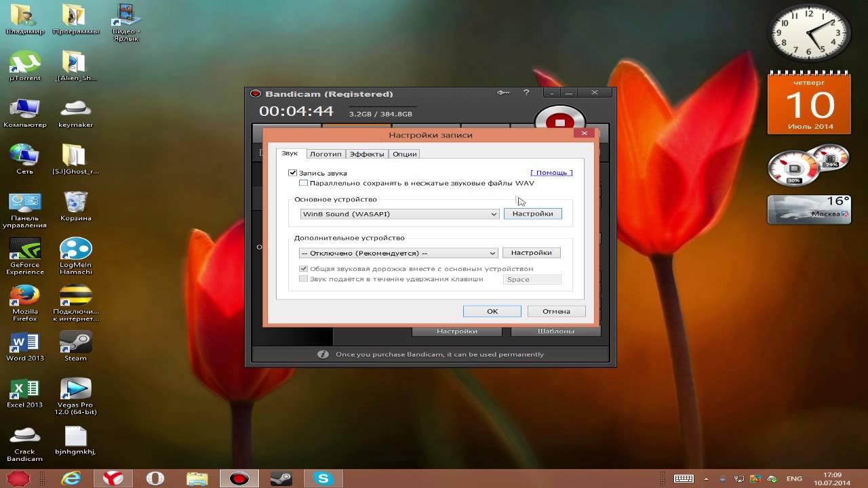Click the taskbar clock 17:09
Screen dimensions: 868x488
(832, 479)
